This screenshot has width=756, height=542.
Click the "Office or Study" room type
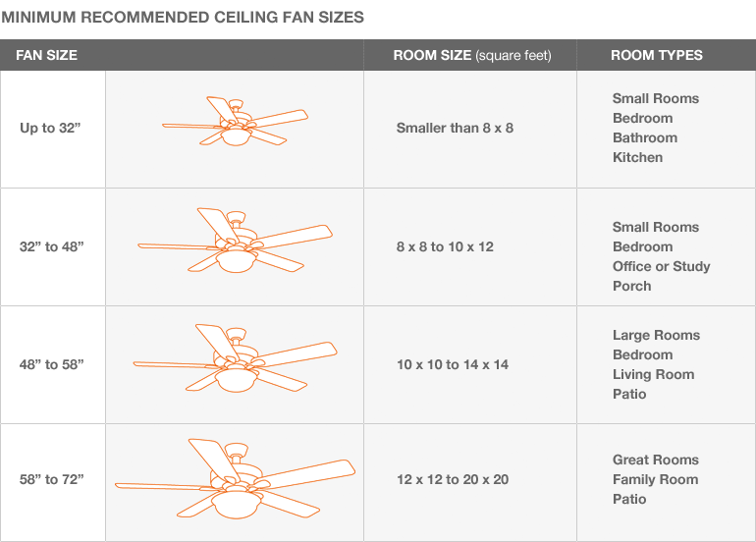pyautogui.click(x=661, y=266)
